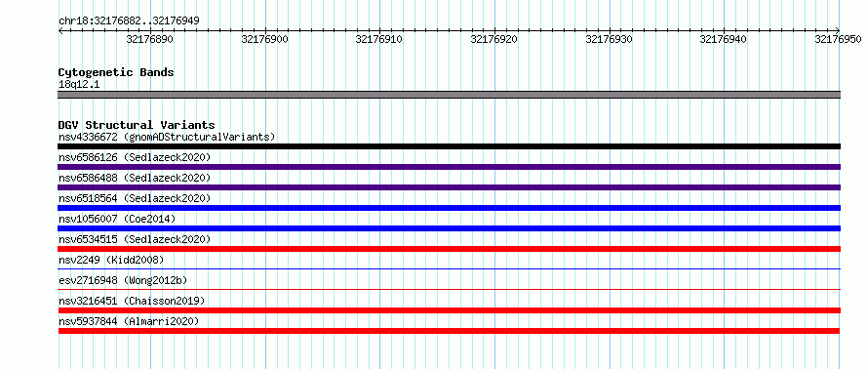Open variant nsv5937844 Almarri2020 label
The image size is (868, 369).
tap(129, 321)
